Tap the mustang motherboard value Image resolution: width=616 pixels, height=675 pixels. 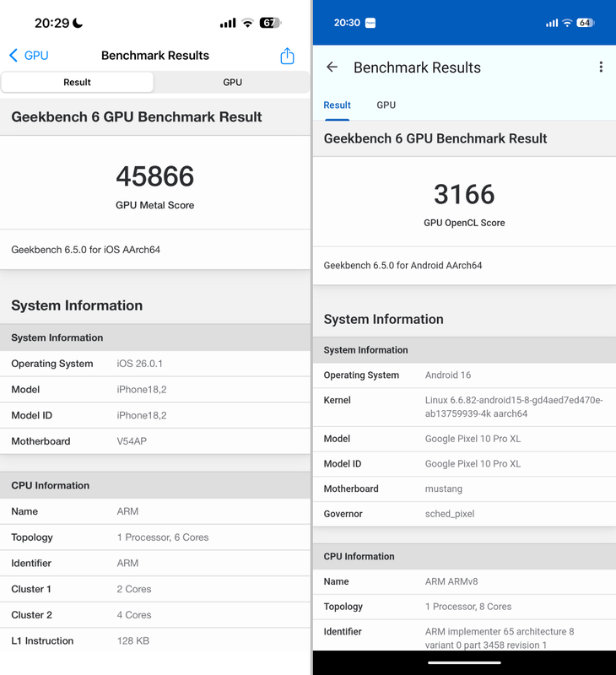tap(444, 489)
